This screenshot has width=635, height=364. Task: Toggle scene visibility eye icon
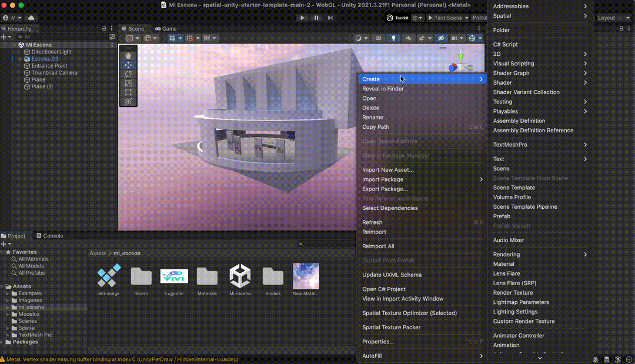coord(441,38)
